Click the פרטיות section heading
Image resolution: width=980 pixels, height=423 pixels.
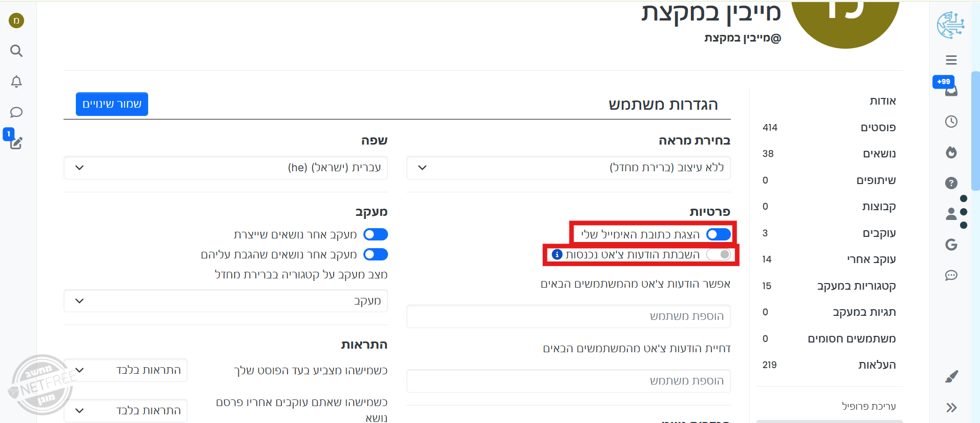click(x=710, y=212)
